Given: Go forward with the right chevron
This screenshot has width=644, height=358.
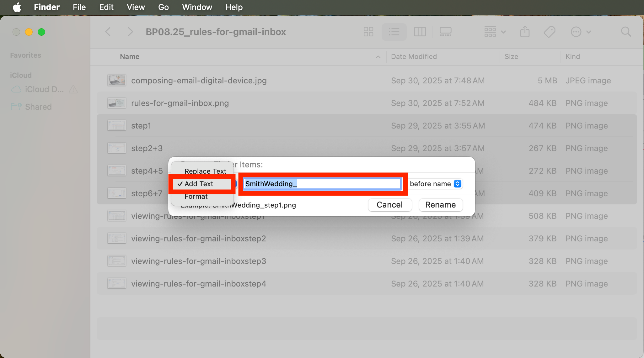Looking at the screenshot, I should (130, 32).
